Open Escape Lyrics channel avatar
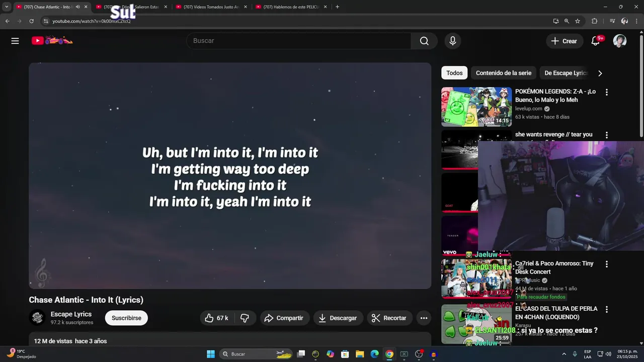Viewport: 644px width, 362px height. click(37, 318)
